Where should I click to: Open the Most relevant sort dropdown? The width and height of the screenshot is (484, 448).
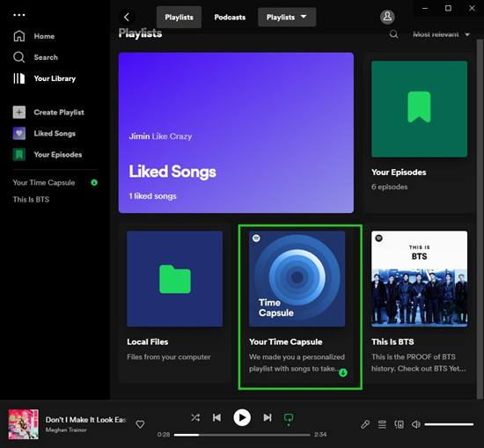(442, 34)
